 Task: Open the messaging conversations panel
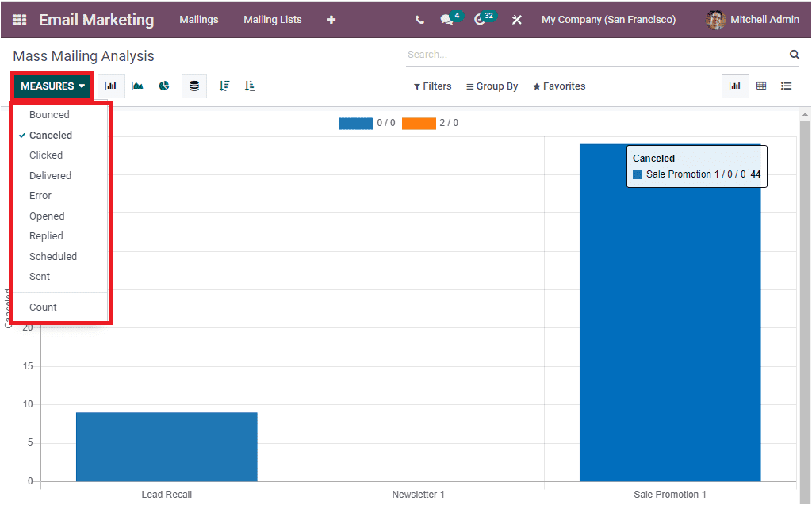(x=446, y=19)
